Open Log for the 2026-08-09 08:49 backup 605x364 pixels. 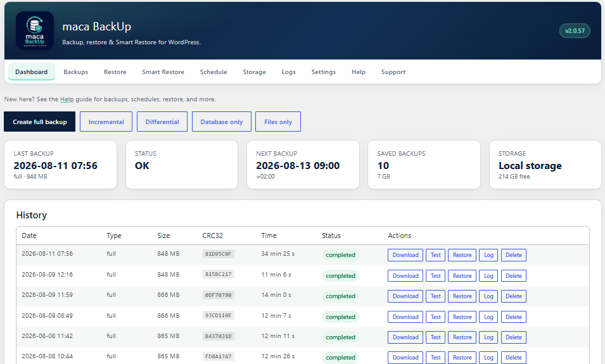click(x=488, y=317)
